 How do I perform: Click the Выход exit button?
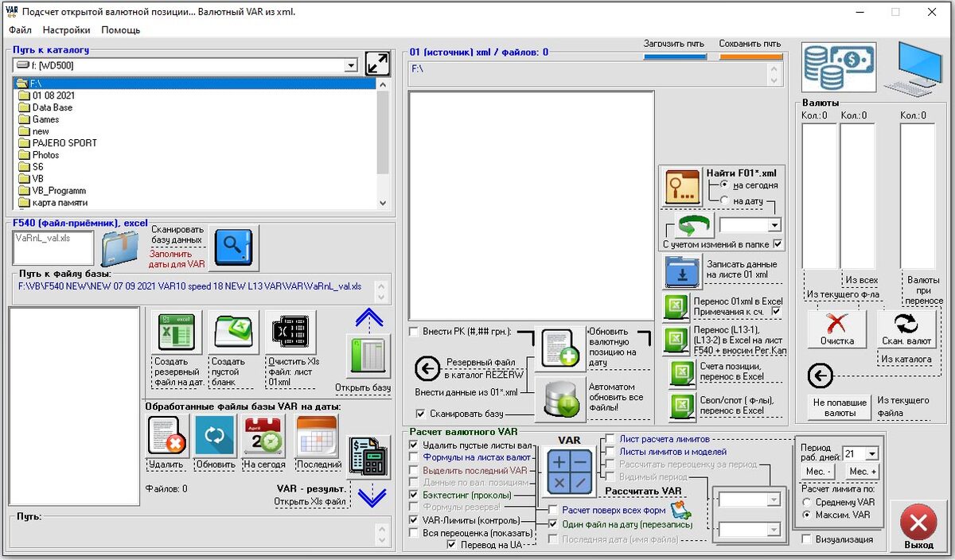918,527
